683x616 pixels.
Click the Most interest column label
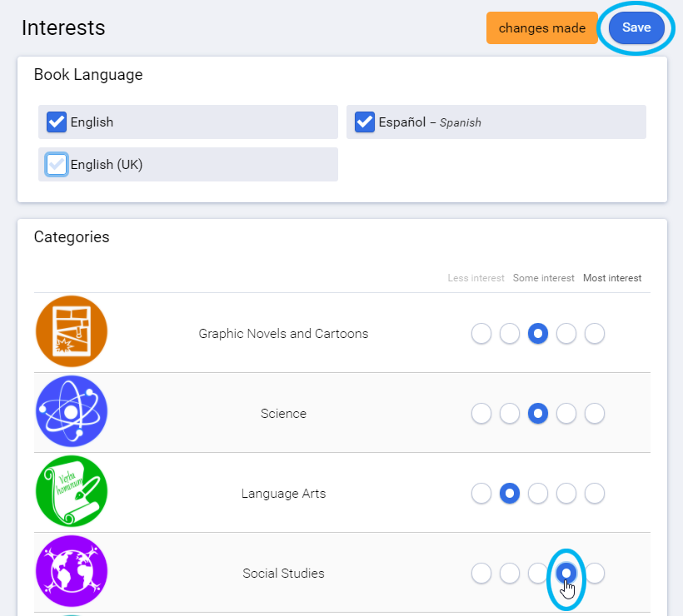tap(612, 278)
